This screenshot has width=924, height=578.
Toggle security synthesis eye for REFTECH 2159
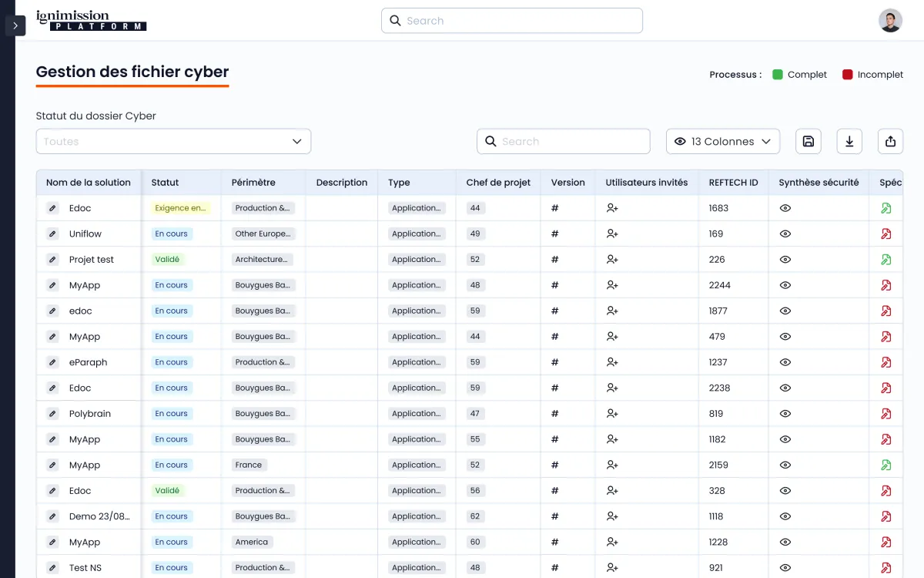pyautogui.click(x=785, y=465)
